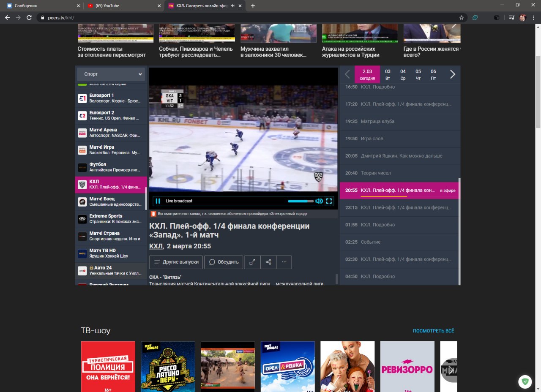
Task: Select the 2.03 сегодня date tab
Action: tap(367, 74)
